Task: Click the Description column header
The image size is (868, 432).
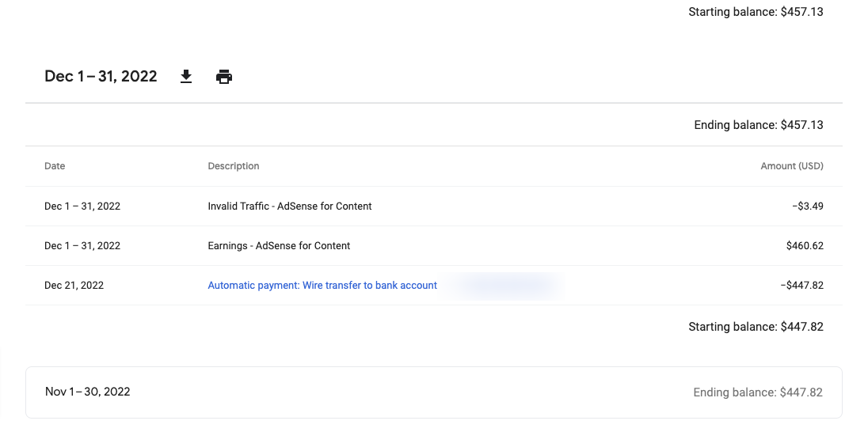Action: 234,166
